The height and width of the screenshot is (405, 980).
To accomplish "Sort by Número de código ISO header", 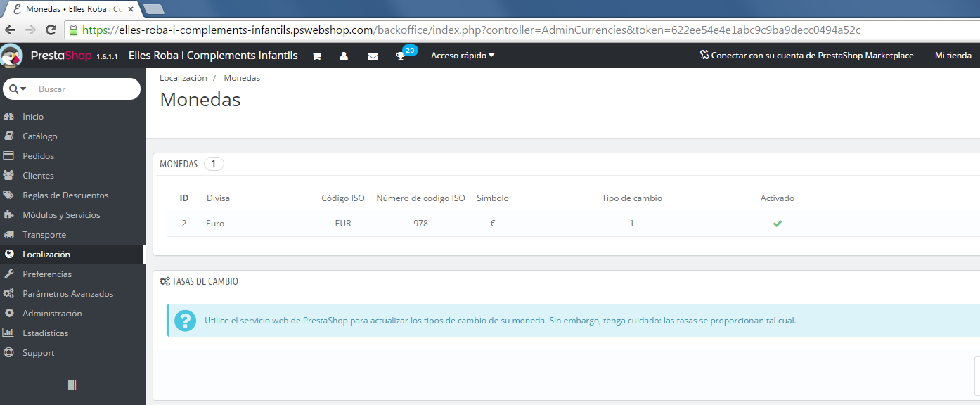I will [420, 198].
